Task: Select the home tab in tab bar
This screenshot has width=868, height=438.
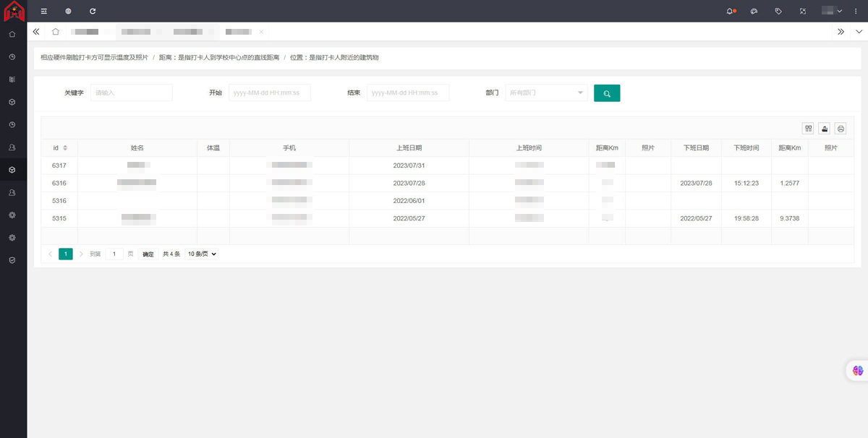Action: tap(56, 32)
